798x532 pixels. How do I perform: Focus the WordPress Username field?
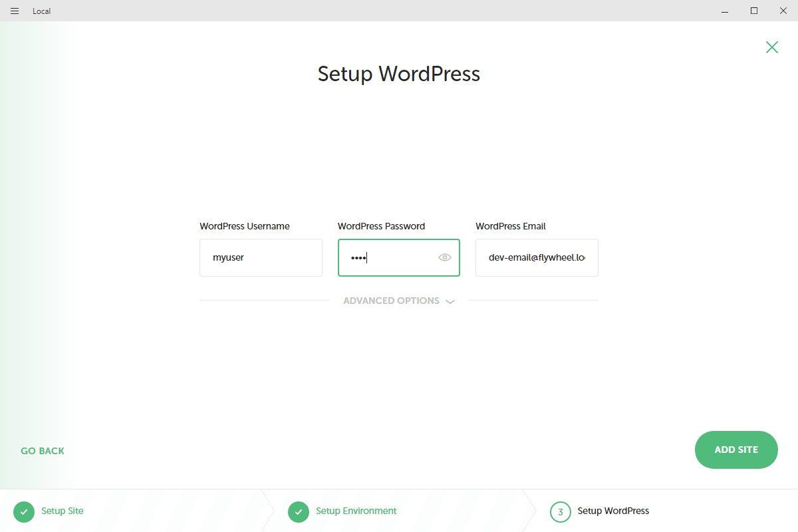(261, 257)
